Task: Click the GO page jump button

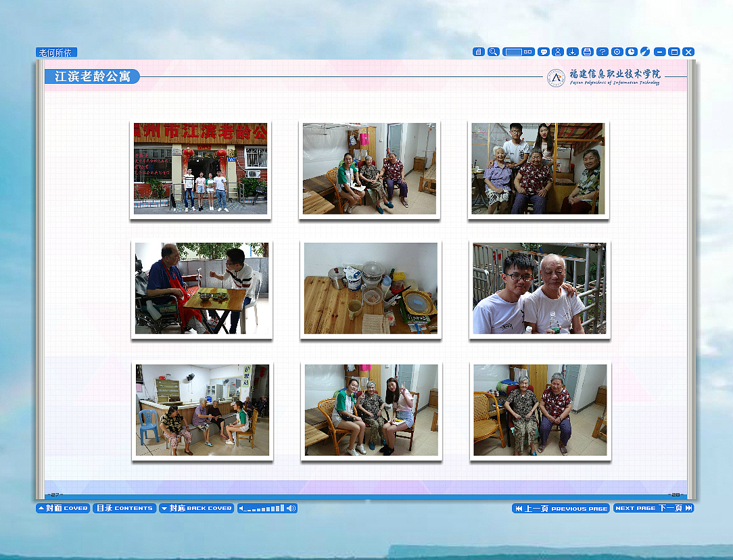Action: [x=528, y=52]
